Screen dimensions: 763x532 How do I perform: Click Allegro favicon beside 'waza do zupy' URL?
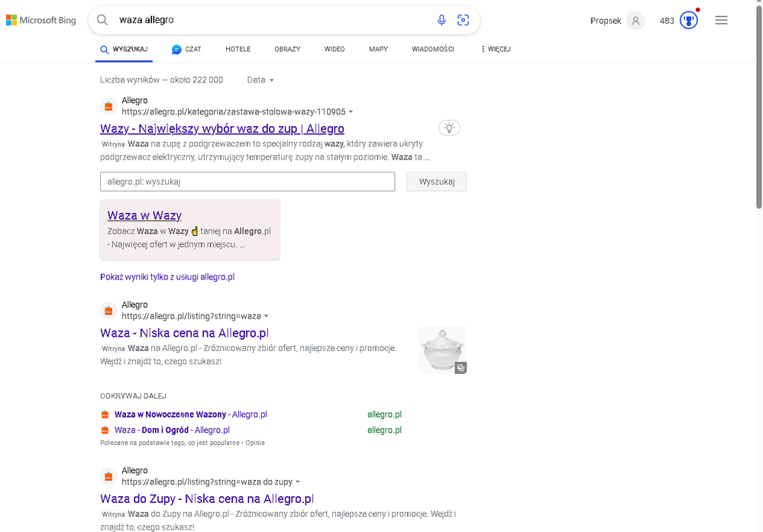click(x=108, y=476)
